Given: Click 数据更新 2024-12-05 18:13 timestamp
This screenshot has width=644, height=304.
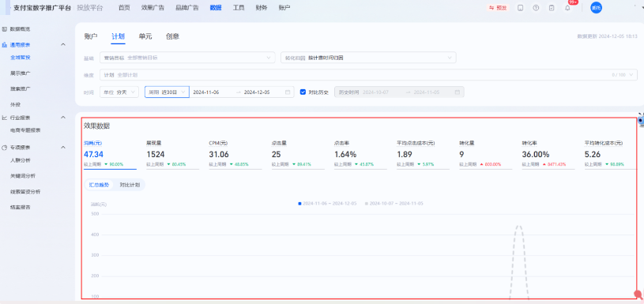Looking at the screenshot, I should pos(607,36).
